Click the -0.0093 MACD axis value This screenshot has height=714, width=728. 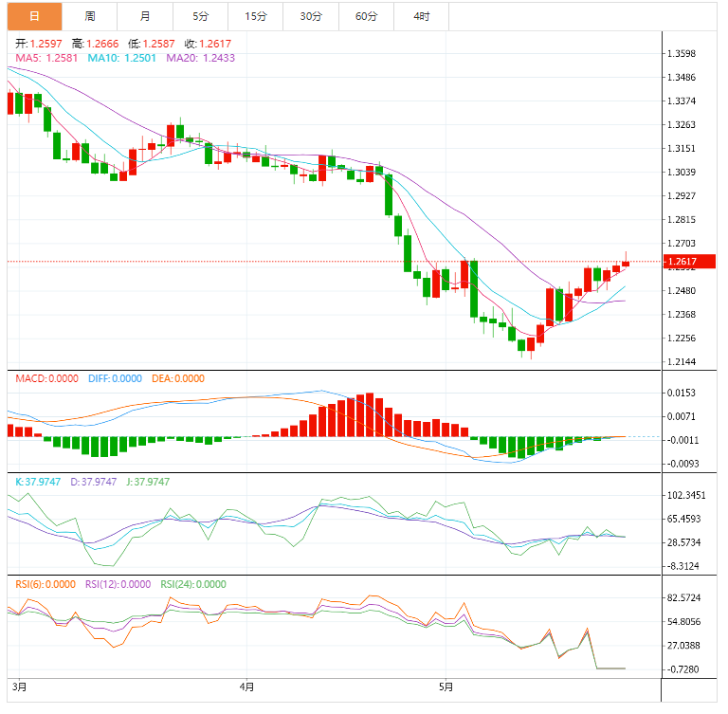coord(682,464)
